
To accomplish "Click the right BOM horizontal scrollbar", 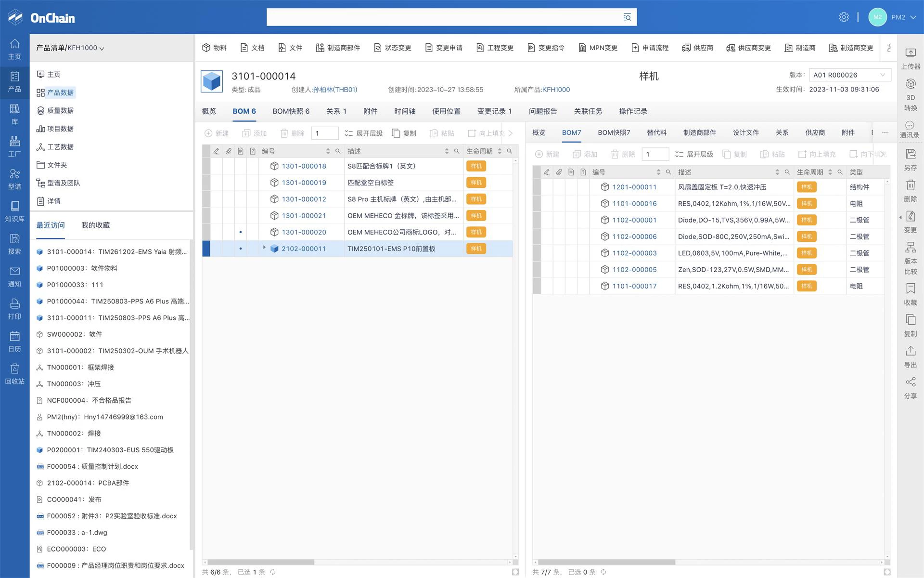I will click(x=606, y=562).
